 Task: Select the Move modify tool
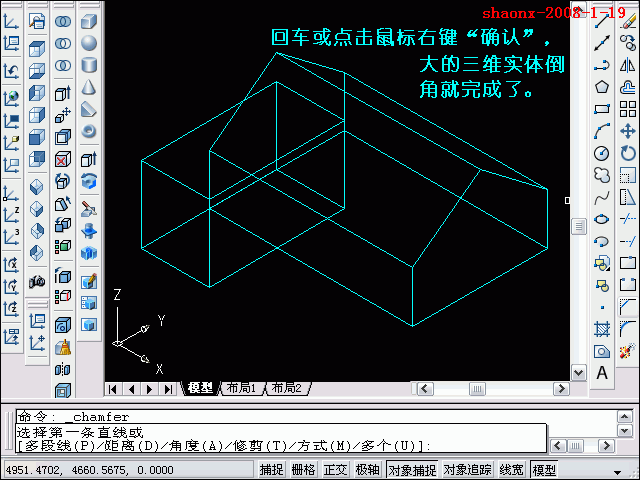pos(628,131)
